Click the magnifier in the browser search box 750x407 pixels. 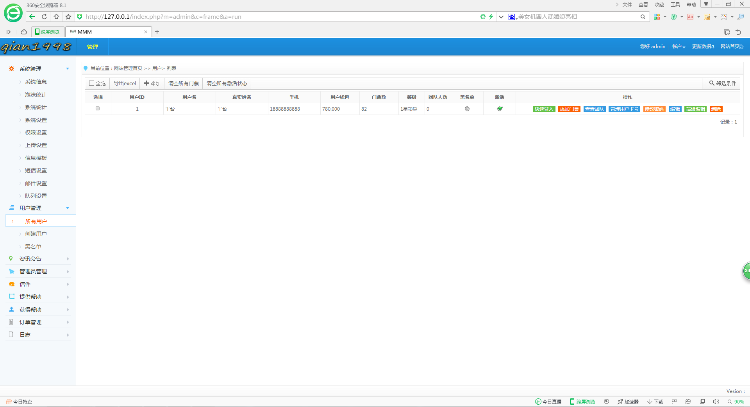tap(643, 17)
